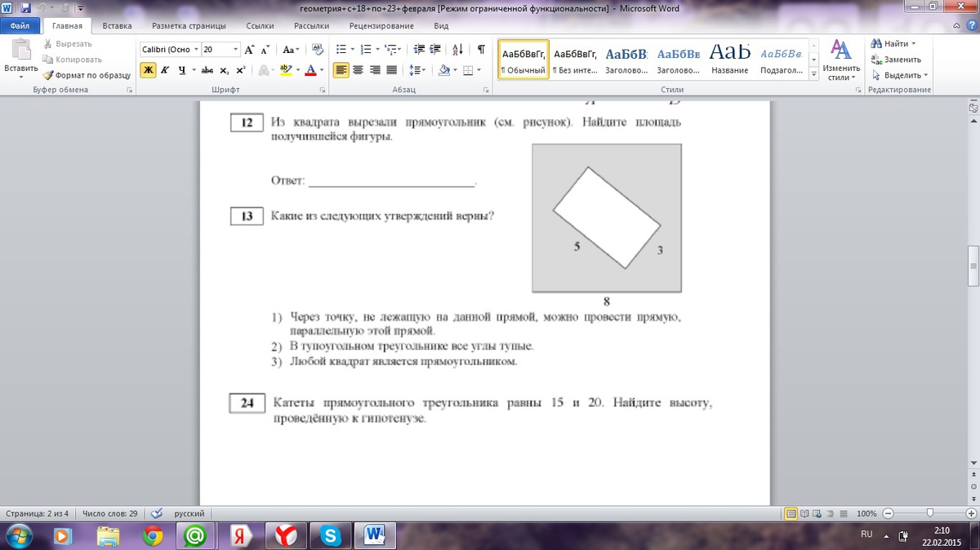Click the Justify alignment icon
980x550 pixels.
click(x=392, y=70)
